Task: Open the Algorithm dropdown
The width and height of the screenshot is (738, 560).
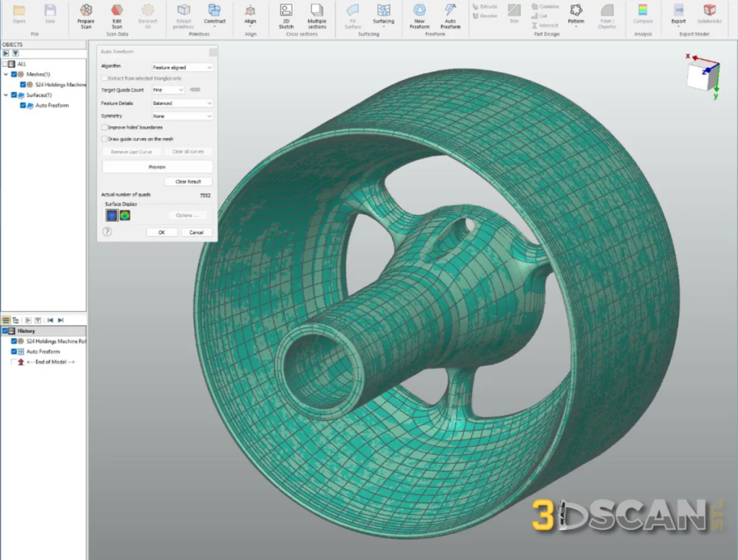Action: (x=182, y=68)
